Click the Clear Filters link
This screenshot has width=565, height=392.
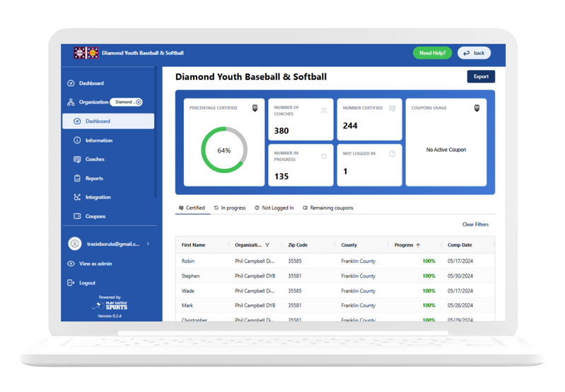pyautogui.click(x=475, y=225)
